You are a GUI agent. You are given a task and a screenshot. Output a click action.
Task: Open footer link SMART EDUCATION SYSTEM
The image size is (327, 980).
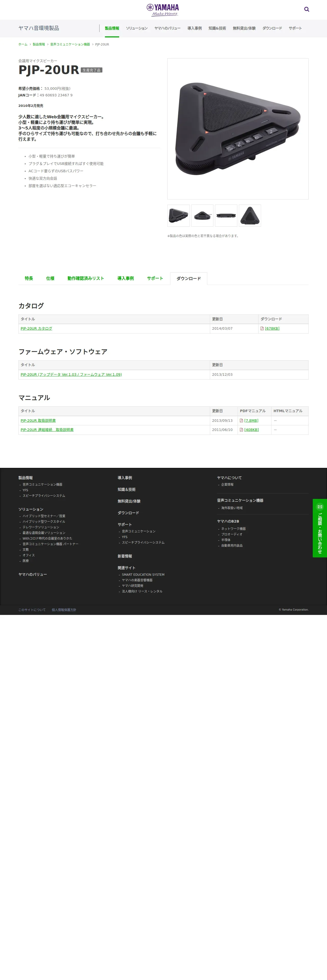[x=143, y=574]
